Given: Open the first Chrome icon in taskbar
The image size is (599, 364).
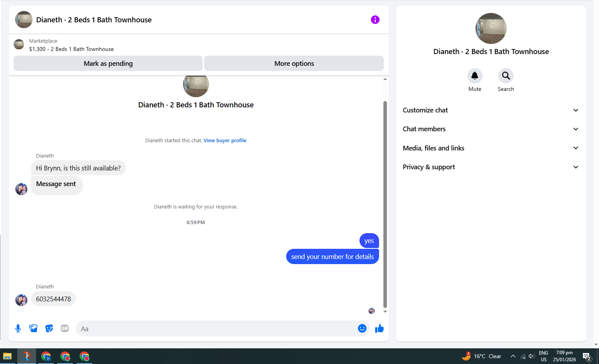Looking at the screenshot, I should pyautogui.click(x=46, y=357).
